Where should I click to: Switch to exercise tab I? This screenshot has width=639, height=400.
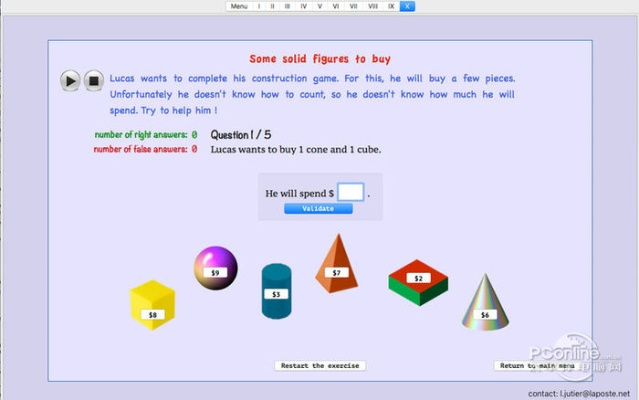click(x=259, y=6)
